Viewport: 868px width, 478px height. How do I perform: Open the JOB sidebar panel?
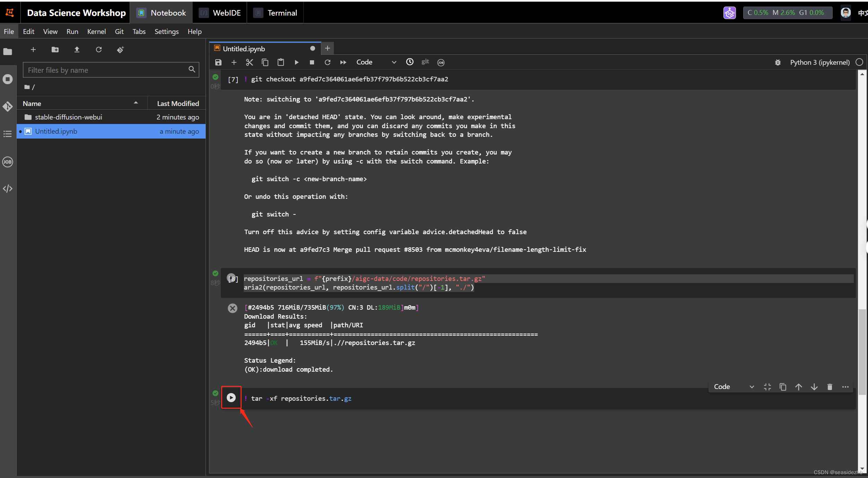pyautogui.click(x=8, y=162)
